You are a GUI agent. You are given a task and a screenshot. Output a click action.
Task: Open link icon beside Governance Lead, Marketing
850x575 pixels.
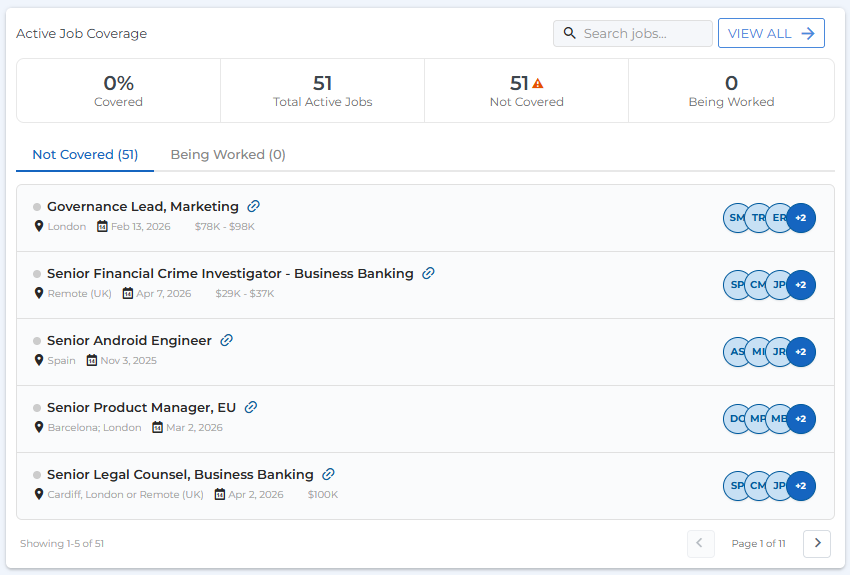pos(253,206)
